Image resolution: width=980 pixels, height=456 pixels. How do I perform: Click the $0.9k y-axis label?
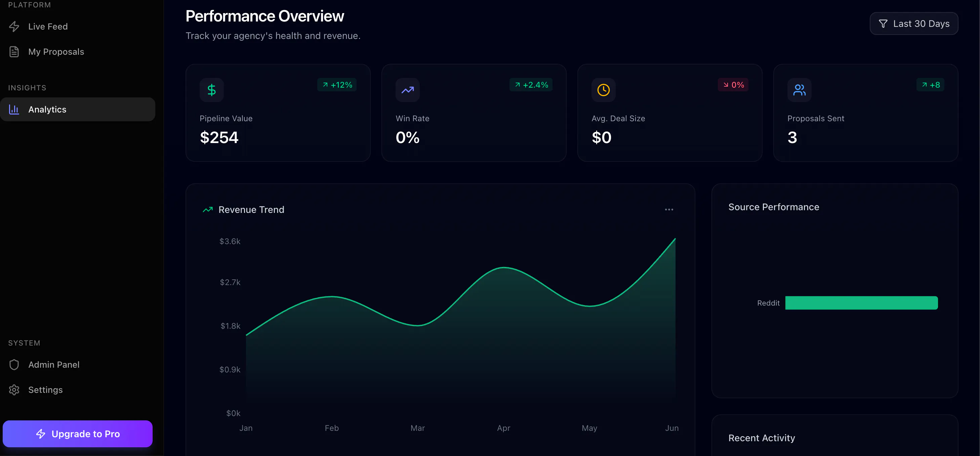point(230,370)
